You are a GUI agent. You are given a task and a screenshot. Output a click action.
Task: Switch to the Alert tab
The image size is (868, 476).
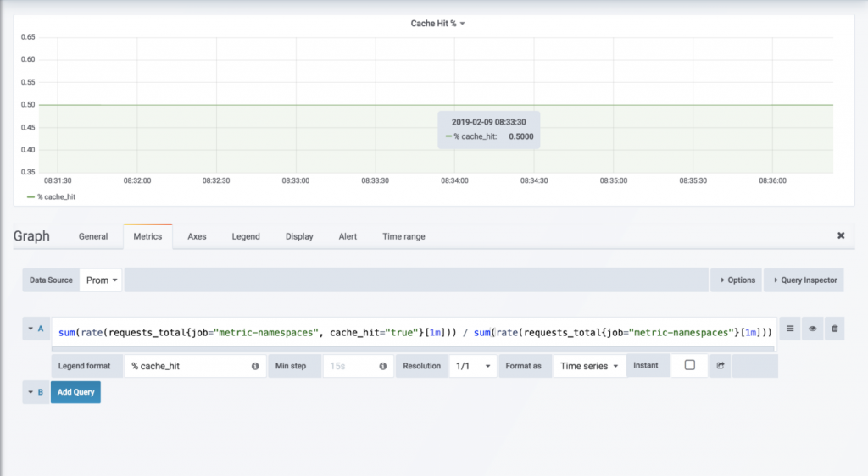point(348,236)
